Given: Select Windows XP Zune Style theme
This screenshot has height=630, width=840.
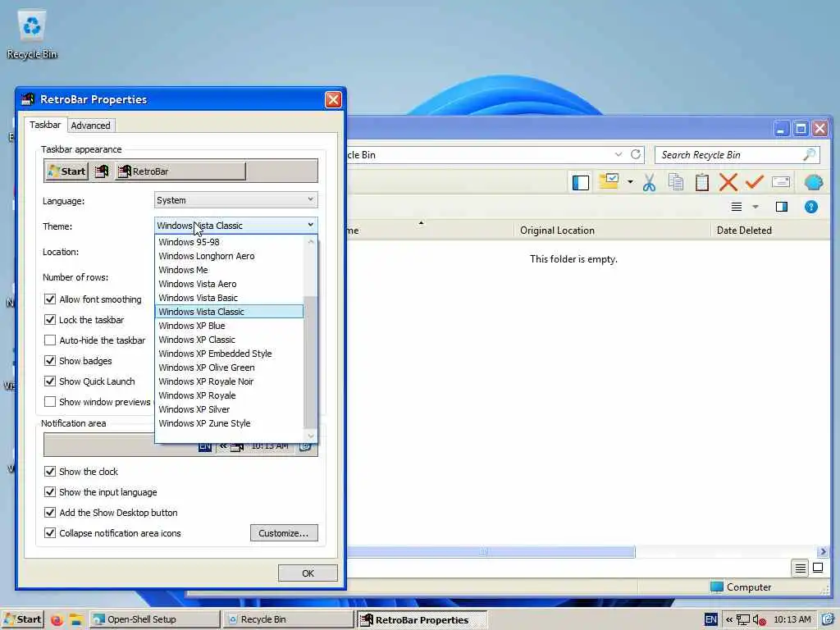Looking at the screenshot, I should coord(229,423).
